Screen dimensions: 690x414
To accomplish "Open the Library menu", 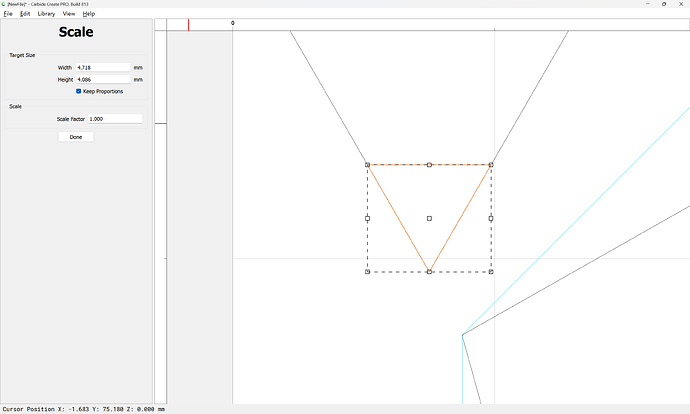I will click(46, 14).
